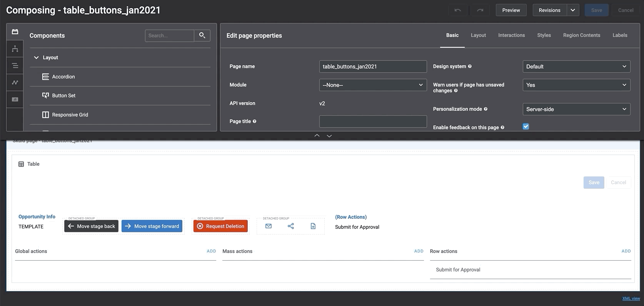Click the Preview button
Screen dimensions: 644x306
[511, 10]
